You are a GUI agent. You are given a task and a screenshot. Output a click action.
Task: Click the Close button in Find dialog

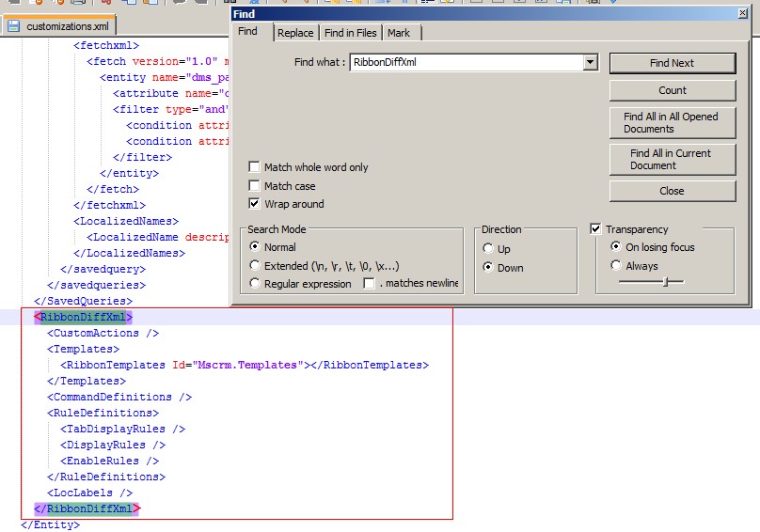(673, 191)
